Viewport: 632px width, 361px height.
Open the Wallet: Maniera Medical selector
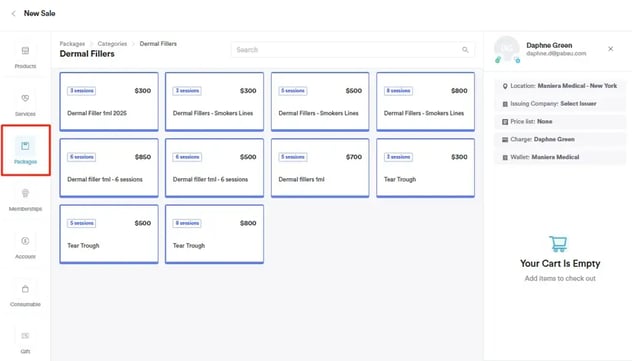pyautogui.click(x=560, y=157)
